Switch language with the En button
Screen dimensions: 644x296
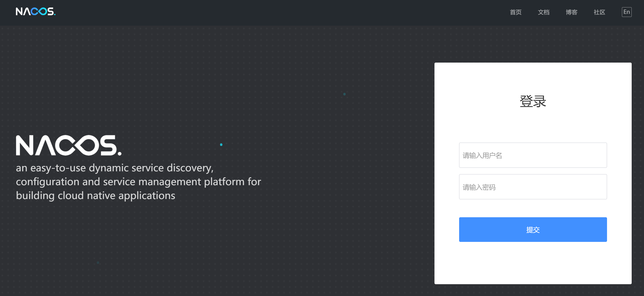click(x=627, y=12)
